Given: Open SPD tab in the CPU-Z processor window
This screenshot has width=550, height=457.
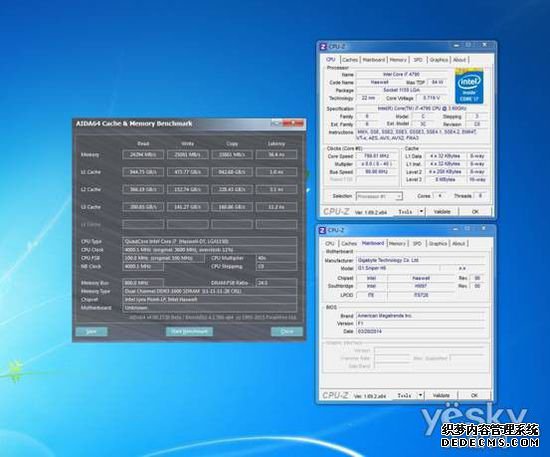Looking at the screenshot, I should [418, 60].
